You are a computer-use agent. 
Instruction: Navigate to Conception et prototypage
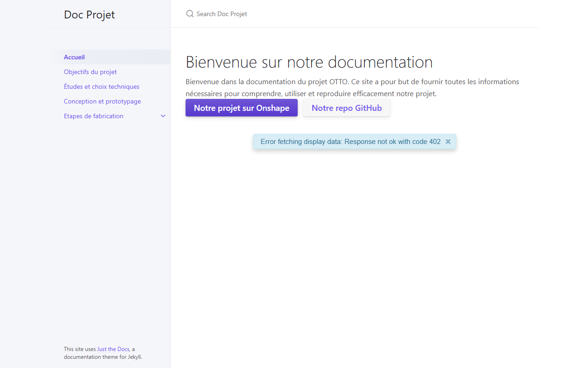point(110,101)
